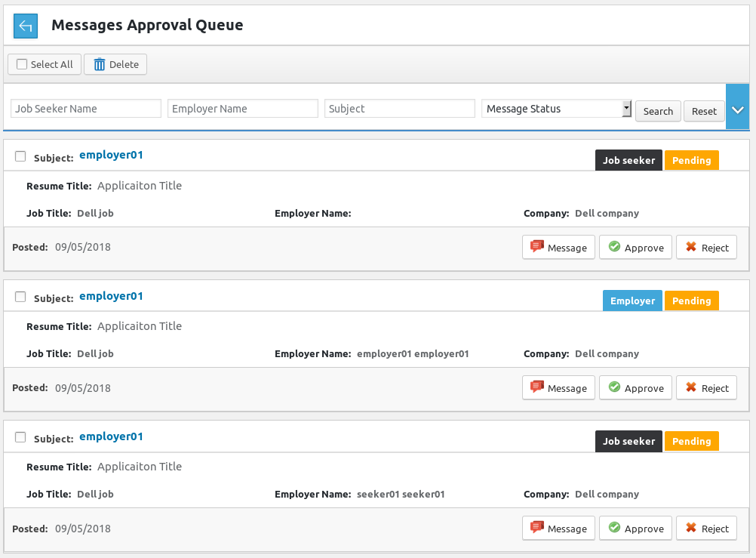Clear the filters with the Reset button
Image resolution: width=756 pixels, height=558 pixels.
[x=704, y=111]
